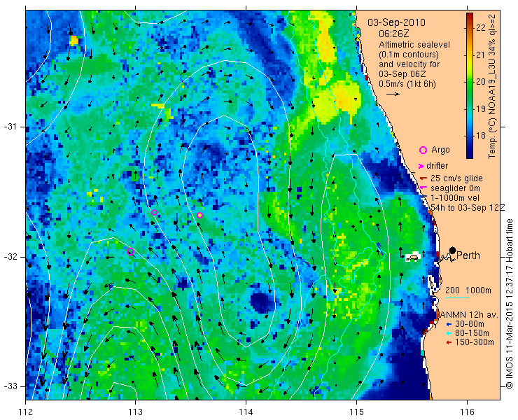Click the 54h to 03-Sep 12Z text
The width and height of the screenshot is (518, 420).
click(x=468, y=207)
